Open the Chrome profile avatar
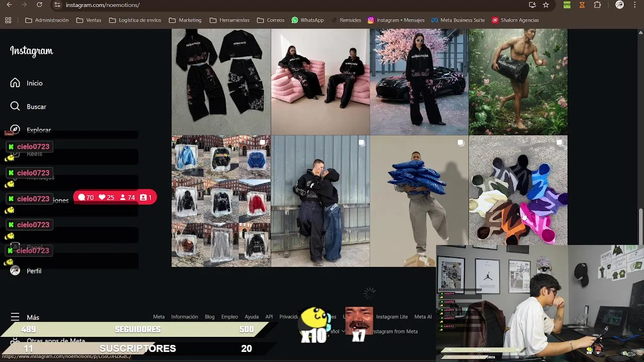 (x=619, y=5)
